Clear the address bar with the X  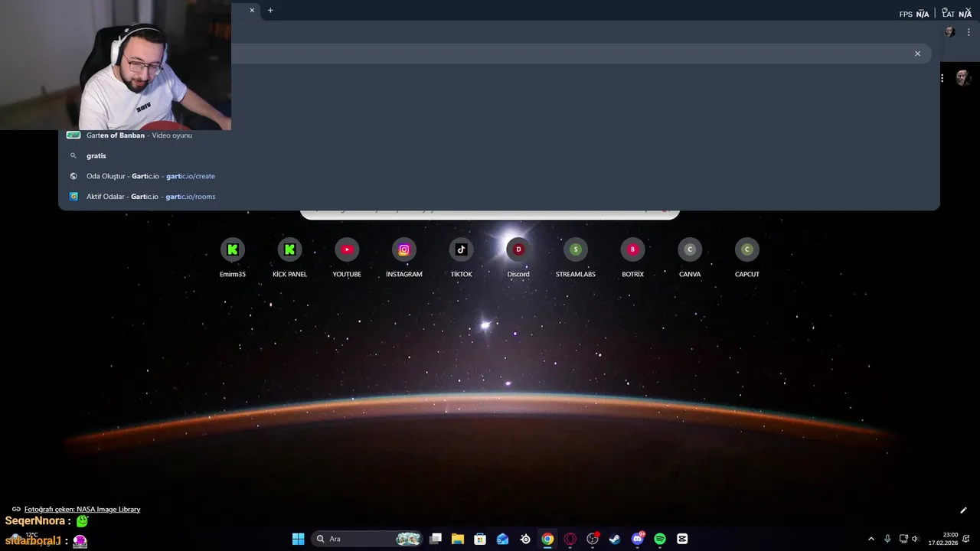[x=917, y=54]
